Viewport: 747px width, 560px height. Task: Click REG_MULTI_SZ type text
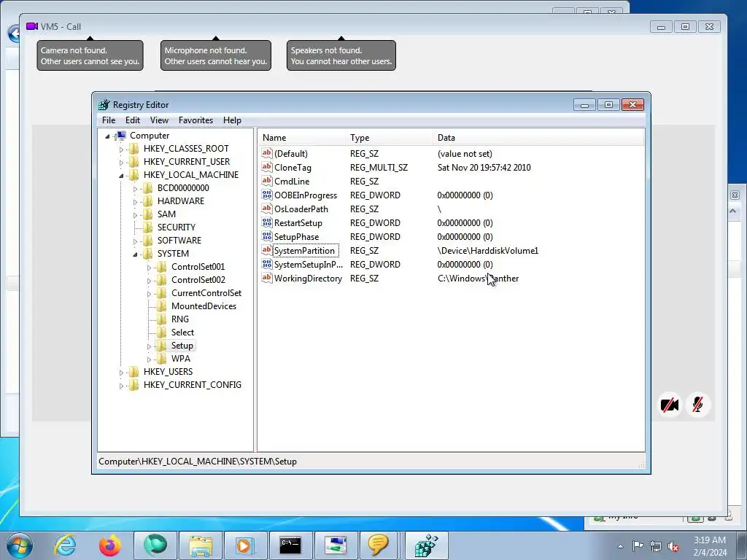pos(379,168)
